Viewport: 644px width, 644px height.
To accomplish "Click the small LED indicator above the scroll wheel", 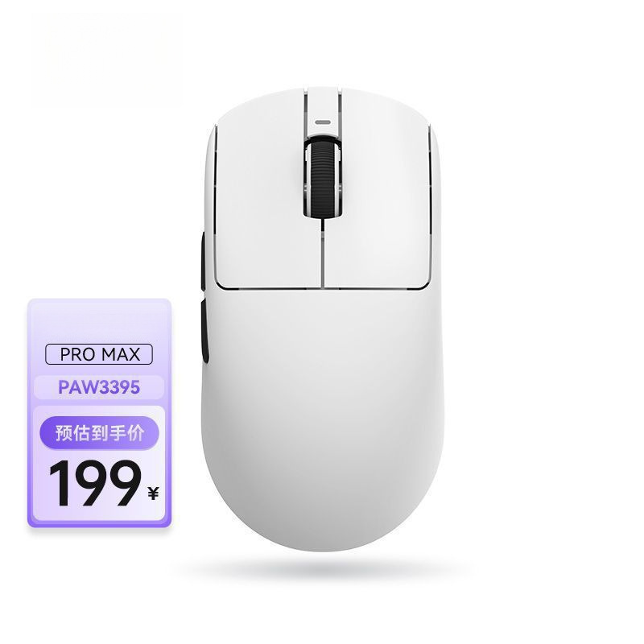I will coord(323,122).
